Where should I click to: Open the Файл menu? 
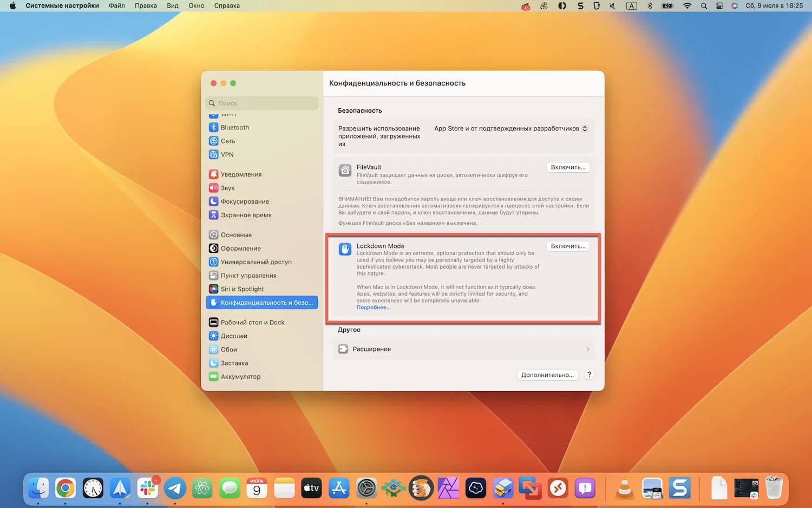(117, 6)
